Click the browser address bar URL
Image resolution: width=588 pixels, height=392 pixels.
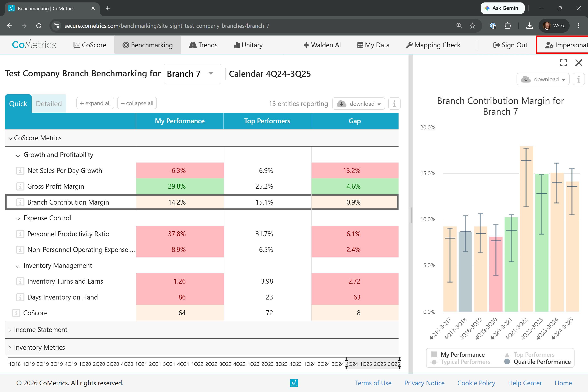(167, 26)
